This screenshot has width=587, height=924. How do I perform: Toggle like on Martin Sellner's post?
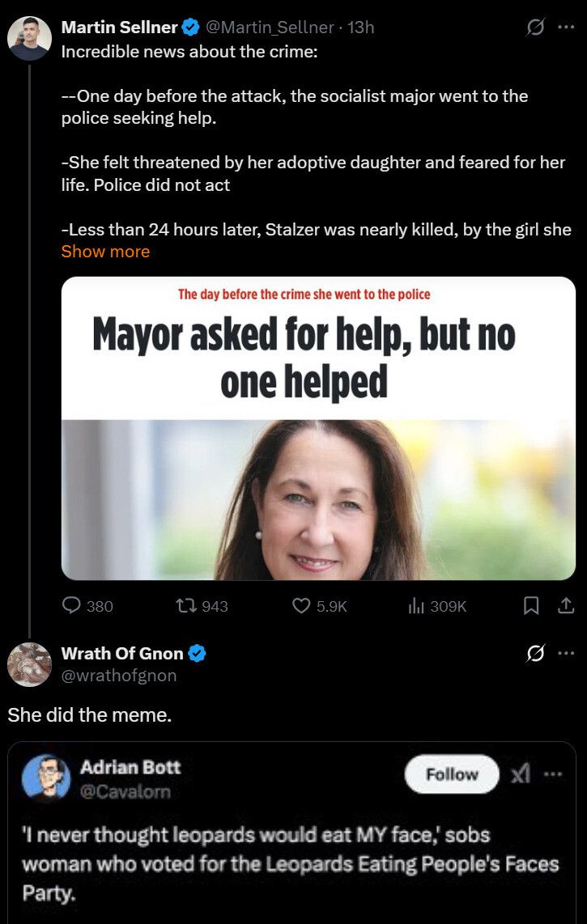300,606
